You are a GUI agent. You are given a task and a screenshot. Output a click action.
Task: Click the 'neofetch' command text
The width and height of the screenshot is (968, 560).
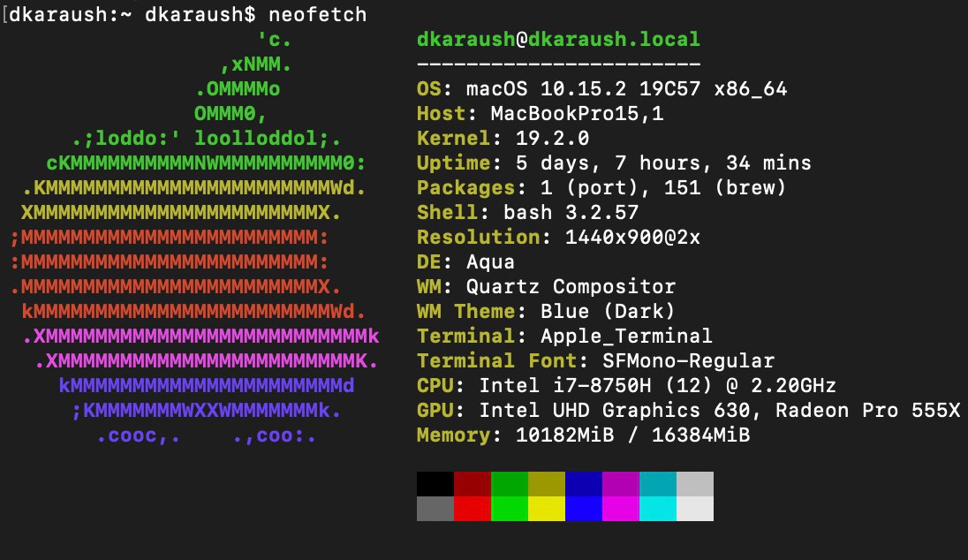point(317,14)
